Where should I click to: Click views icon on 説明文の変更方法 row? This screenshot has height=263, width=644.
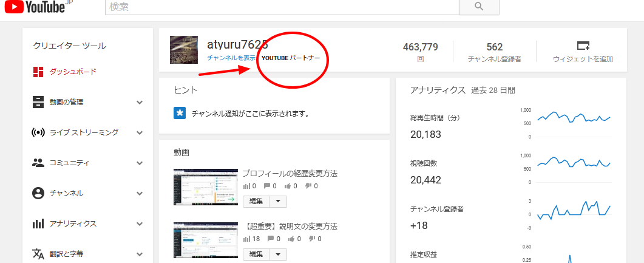point(246,239)
